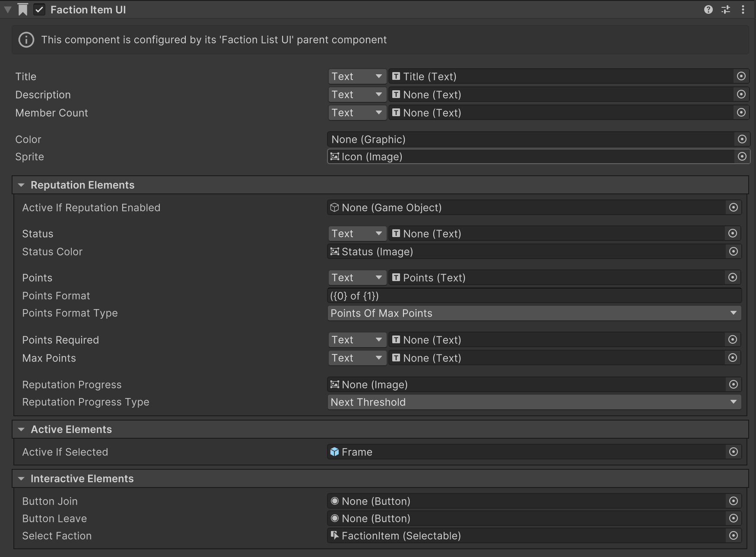Open object picker for Button Join

pos(733,501)
